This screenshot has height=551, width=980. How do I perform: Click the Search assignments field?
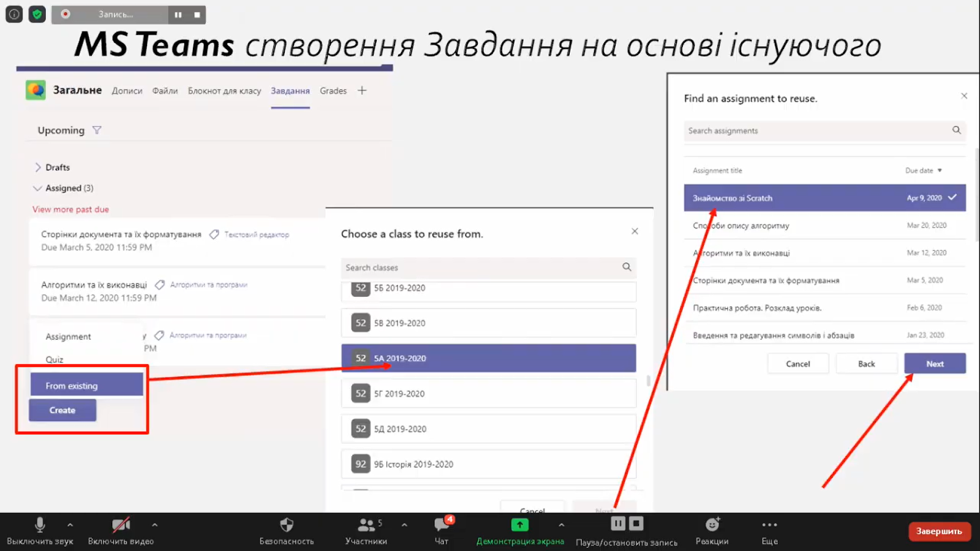click(x=824, y=131)
